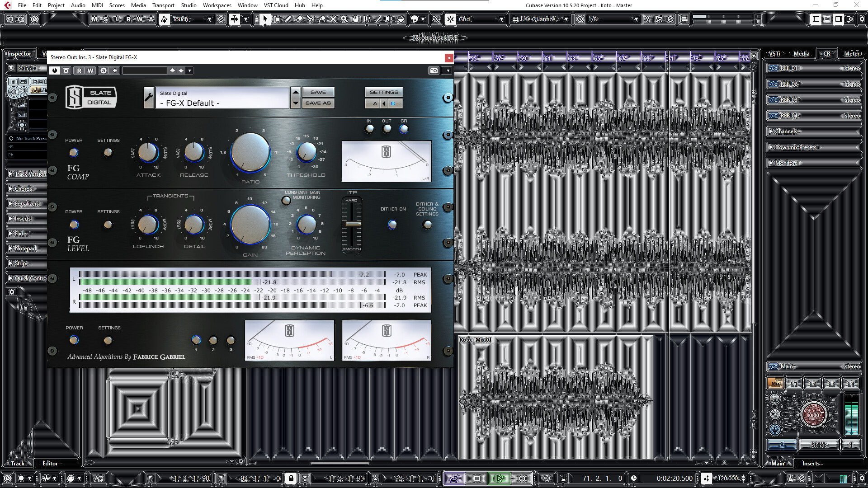Select the Range Selection tool
The height and width of the screenshot is (488, 868).
coord(276,19)
